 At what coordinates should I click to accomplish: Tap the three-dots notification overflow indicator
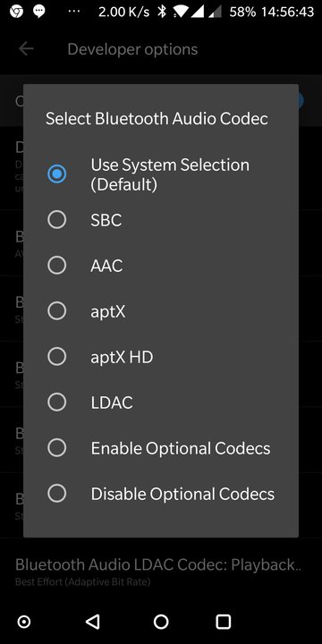click(x=74, y=12)
